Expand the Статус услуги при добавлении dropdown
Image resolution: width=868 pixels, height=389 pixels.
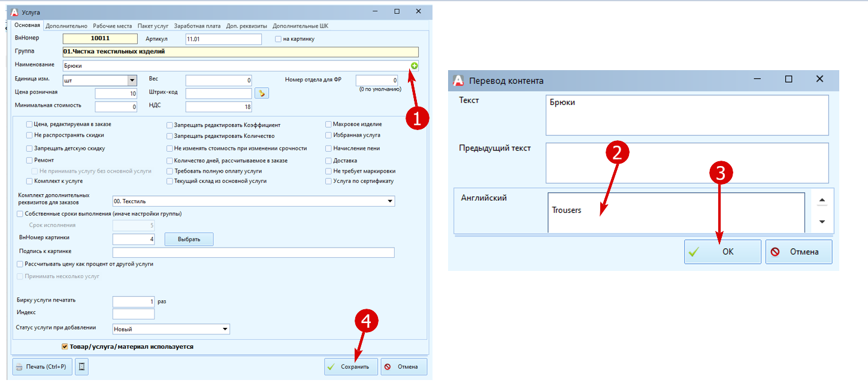point(225,329)
